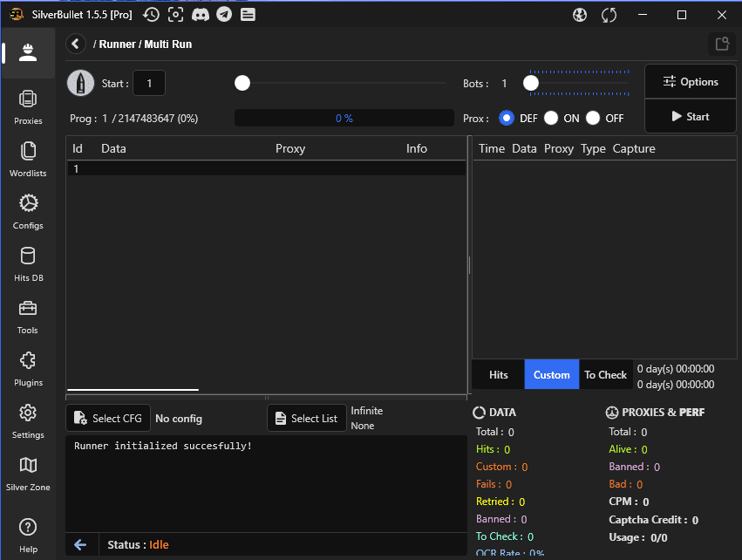
Task: Open the Help section
Action: point(28,535)
